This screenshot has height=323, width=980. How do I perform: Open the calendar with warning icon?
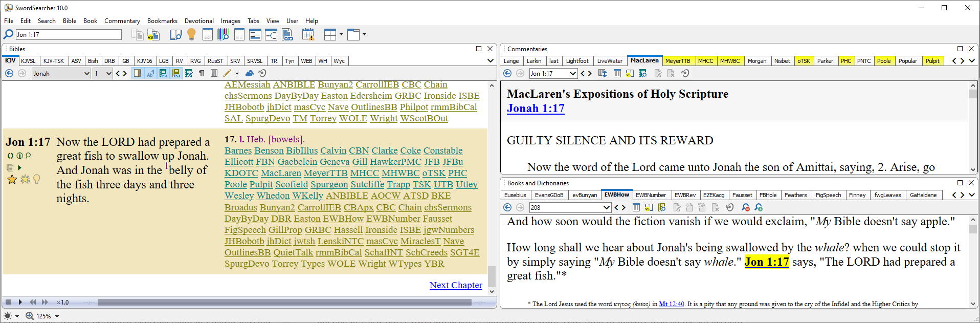click(x=308, y=34)
